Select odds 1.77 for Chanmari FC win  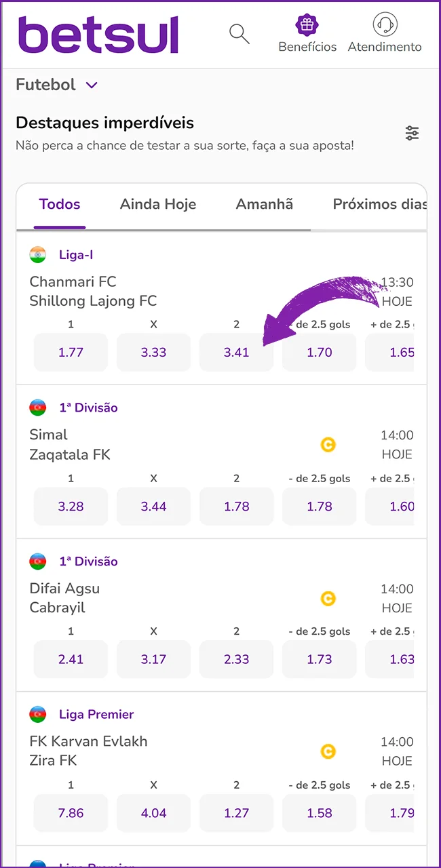point(71,352)
